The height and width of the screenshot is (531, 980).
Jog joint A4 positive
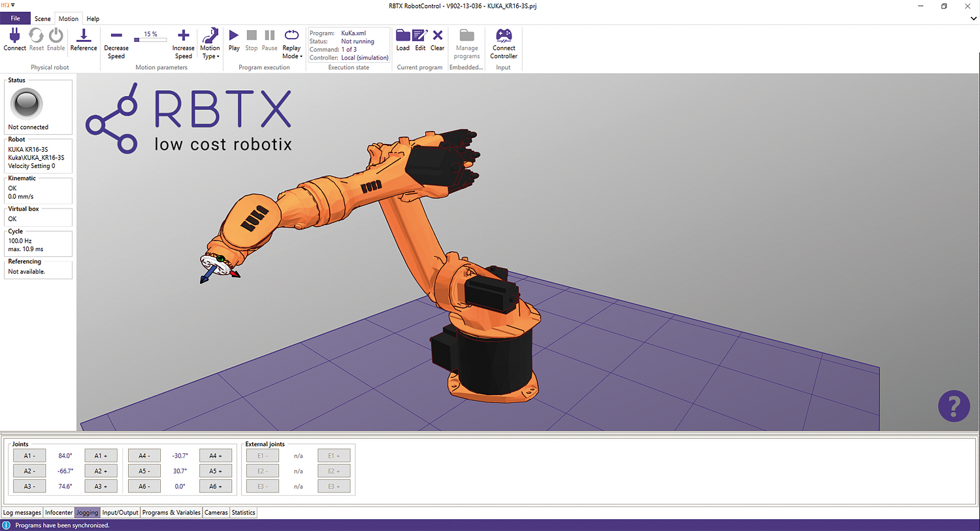click(x=216, y=456)
